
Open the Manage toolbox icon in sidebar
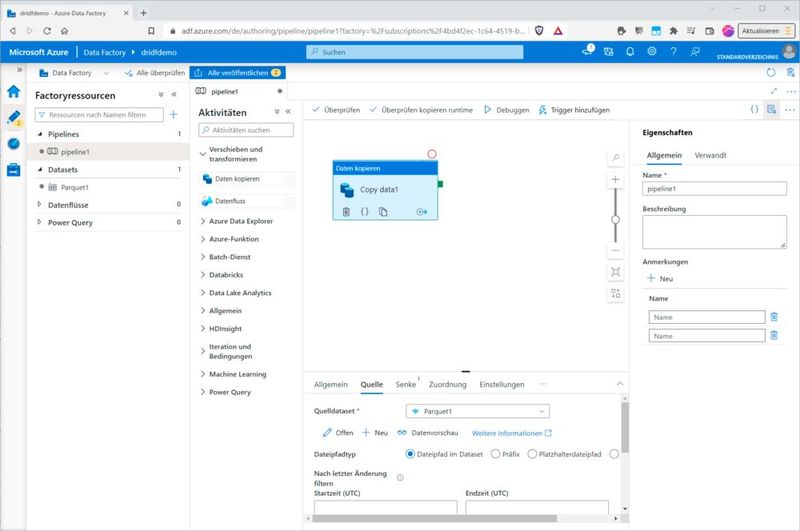(x=14, y=170)
